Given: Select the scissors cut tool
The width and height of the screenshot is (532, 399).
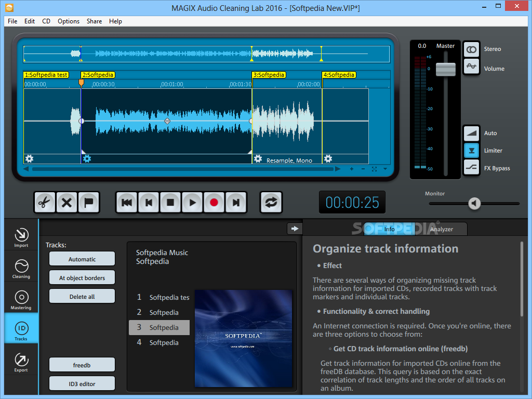Looking at the screenshot, I should click(x=45, y=203).
